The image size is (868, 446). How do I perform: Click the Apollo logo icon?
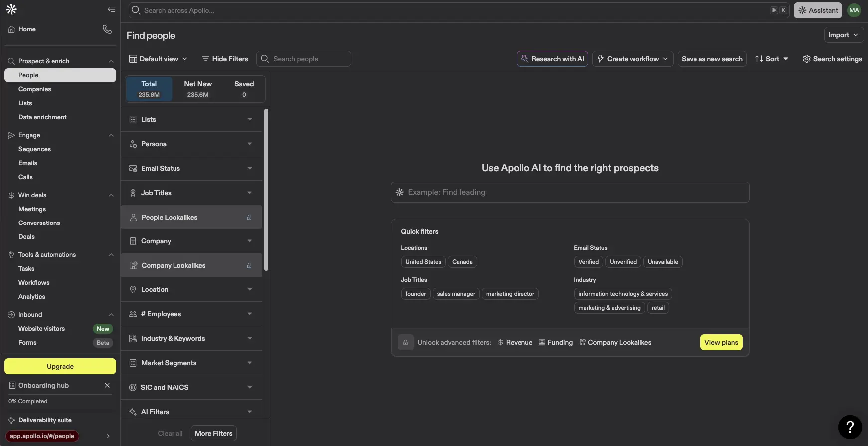tap(11, 9)
